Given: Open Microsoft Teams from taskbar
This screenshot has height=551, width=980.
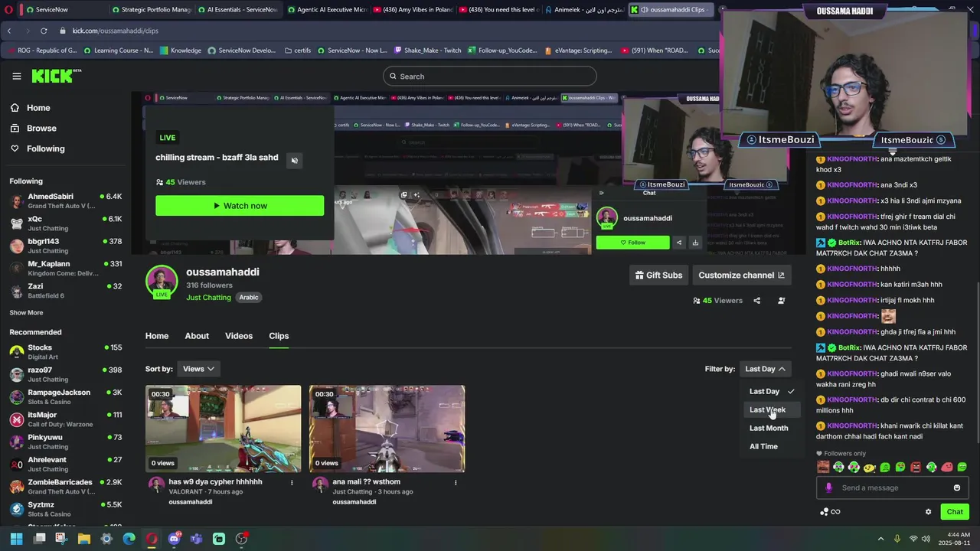Looking at the screenshot, I should click(196, 539).
